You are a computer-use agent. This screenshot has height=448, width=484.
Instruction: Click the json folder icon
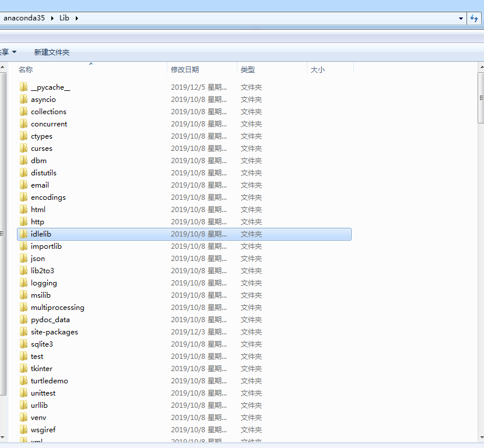click(23, 259)
